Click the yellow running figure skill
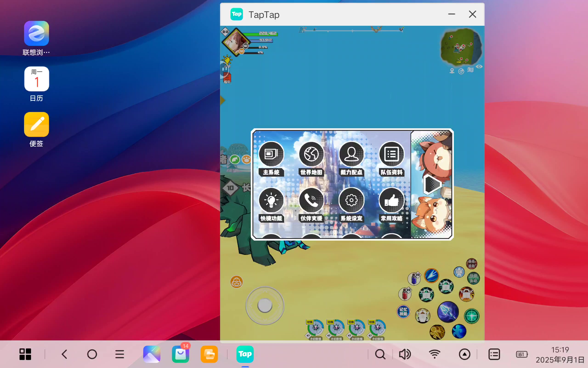588x368 pixels. coord(437,332)
